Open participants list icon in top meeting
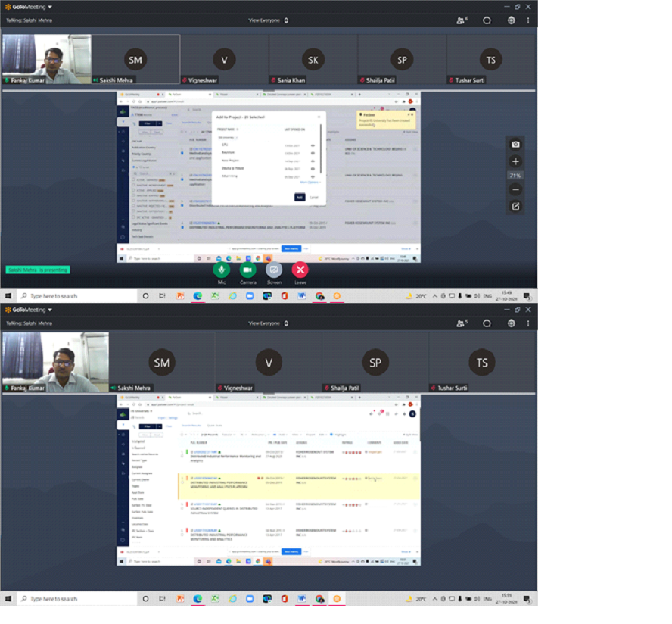Viewport: 672px width, 624px height. tap(462, 20)
